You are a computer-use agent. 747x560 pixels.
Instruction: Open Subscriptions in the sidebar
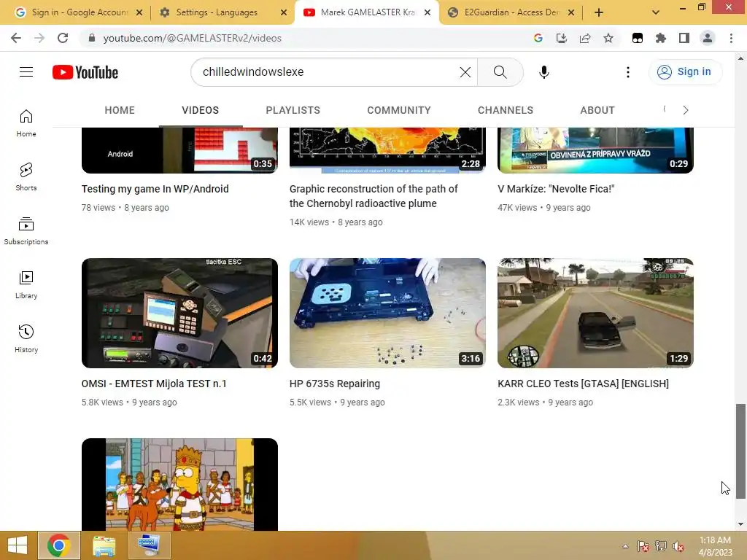tap(26, 231)
